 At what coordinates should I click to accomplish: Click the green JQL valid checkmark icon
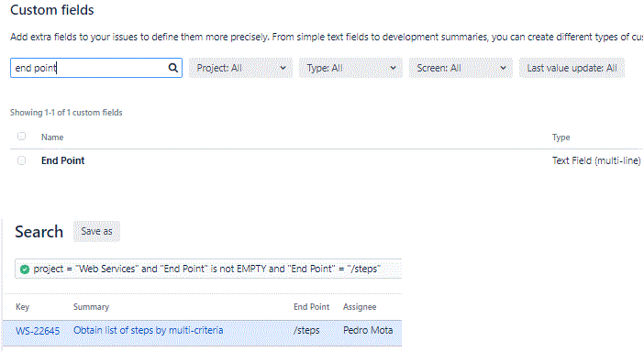click(25, 269)
